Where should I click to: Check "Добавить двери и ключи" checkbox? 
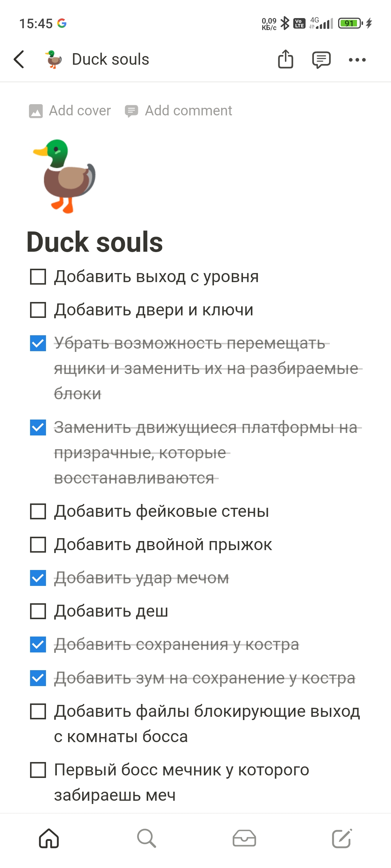pyautogui.click(x=38, y=310)
